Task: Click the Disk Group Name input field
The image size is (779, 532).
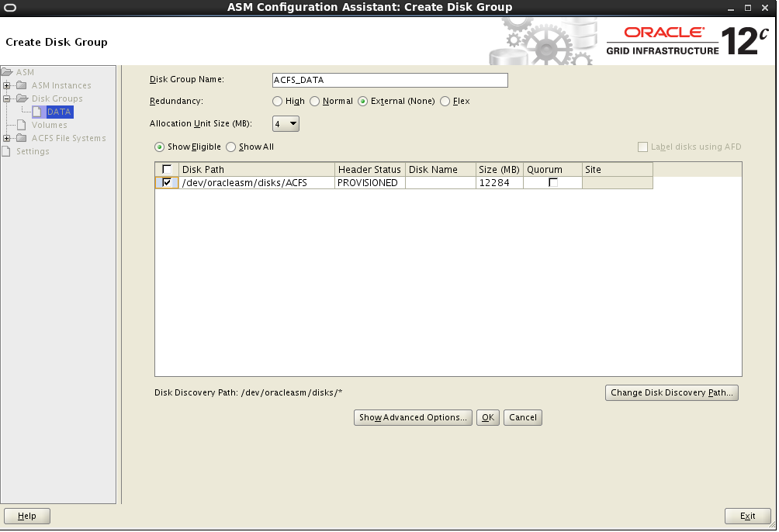Action: pyautogui.click(x=390, y=80)
